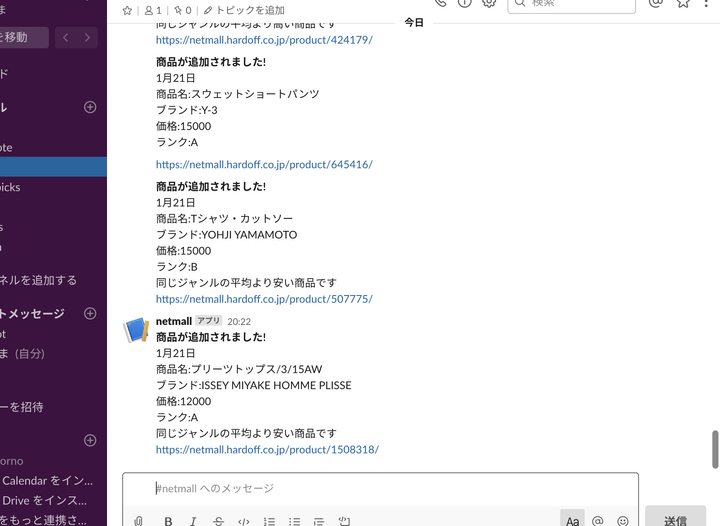Go back with the history arrow
Viewport: 720px width, 526px height.
click(66, 38)
